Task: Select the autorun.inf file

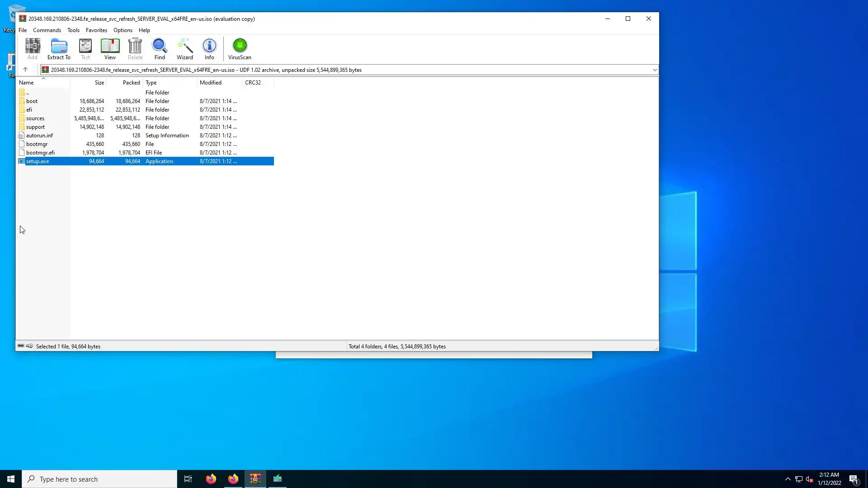Action: pyautogui.click(x=39, y=136)
